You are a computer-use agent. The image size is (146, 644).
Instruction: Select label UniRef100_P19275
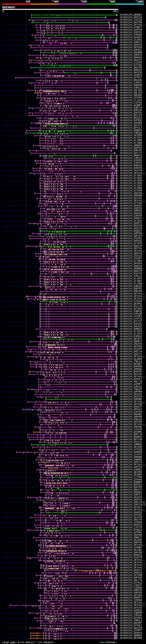click(131, 557)
